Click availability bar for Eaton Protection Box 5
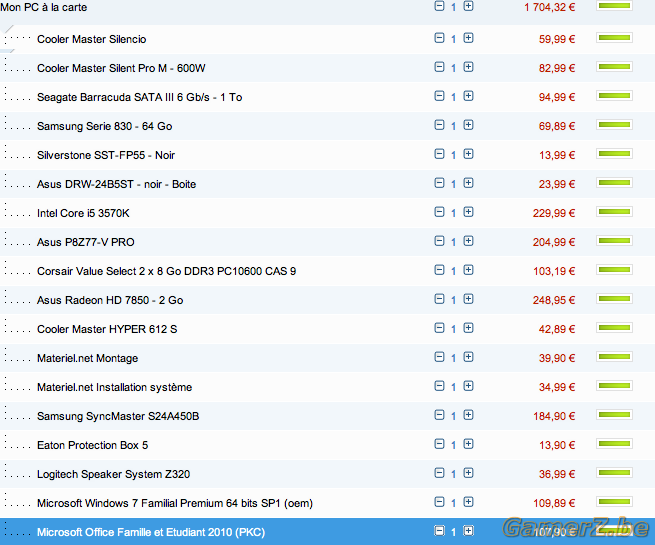This screenshot has height=545, width=655. pyautogui.click(x=614, y=444)
